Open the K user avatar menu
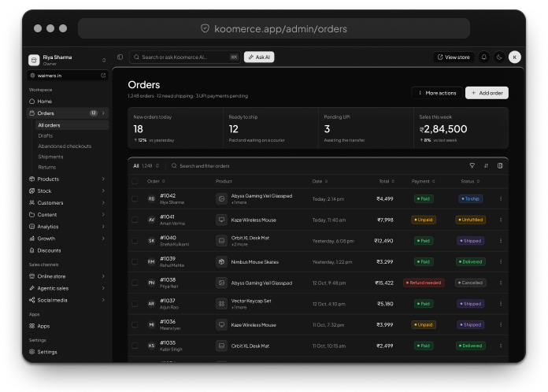The width and height of the screenshot is (548, 392). 514,57
